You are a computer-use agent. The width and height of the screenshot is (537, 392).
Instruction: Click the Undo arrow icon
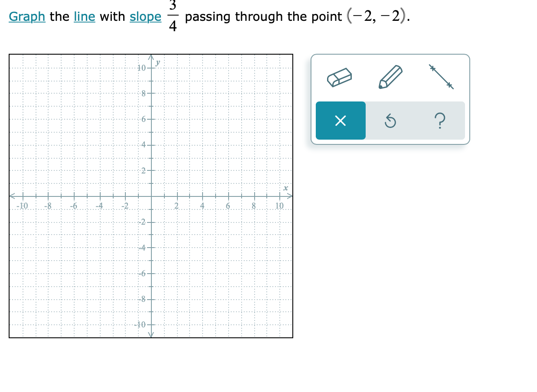pos(390,121)
